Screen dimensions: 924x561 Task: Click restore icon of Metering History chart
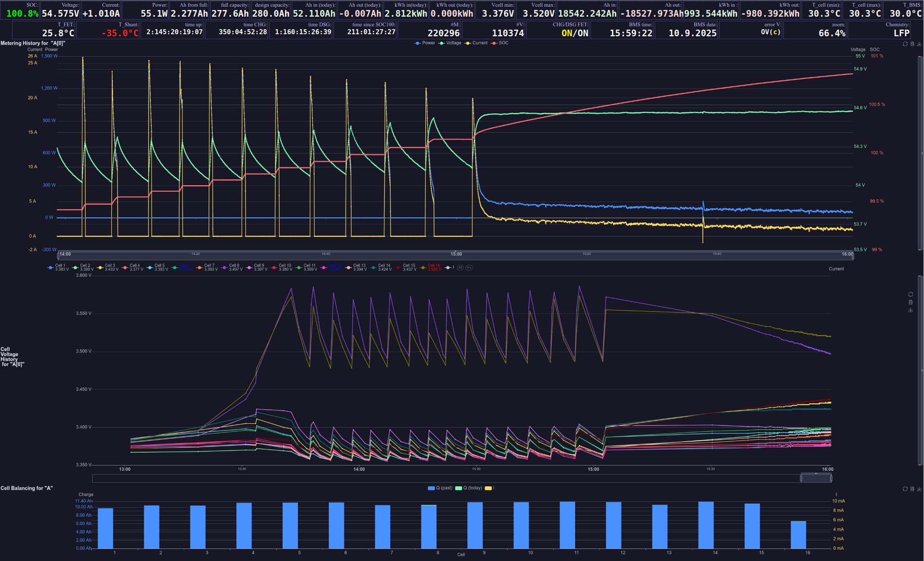coord(905,44)
